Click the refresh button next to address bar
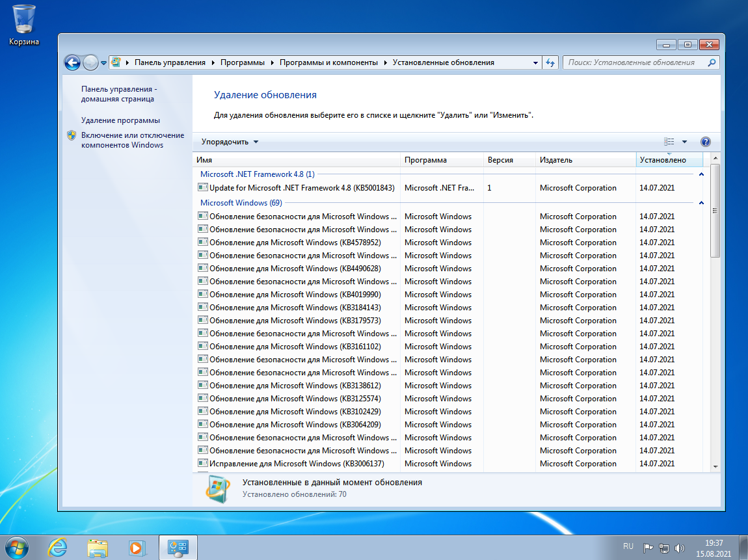This screenshot has width=748, height=560. click(x=550, y=62)
